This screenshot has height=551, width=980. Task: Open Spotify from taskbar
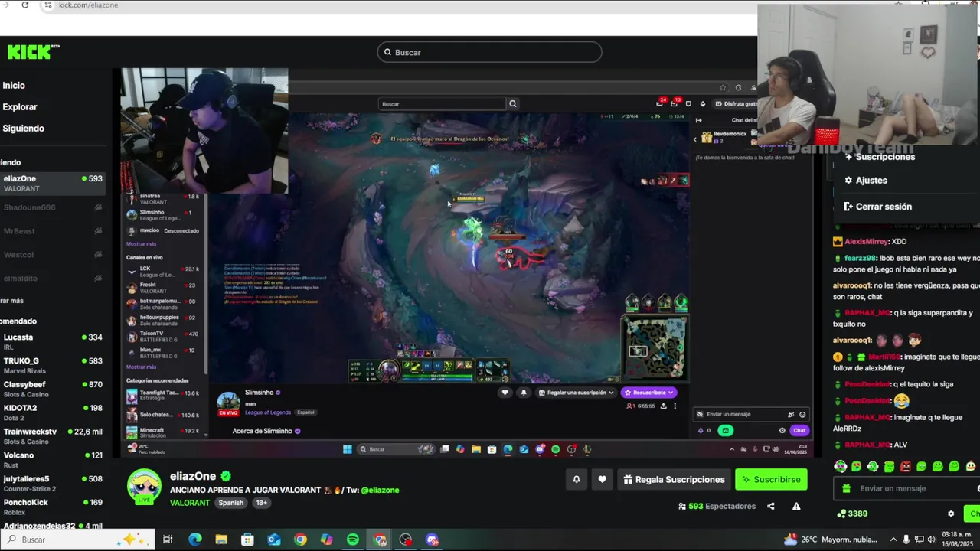click(353, 540)
